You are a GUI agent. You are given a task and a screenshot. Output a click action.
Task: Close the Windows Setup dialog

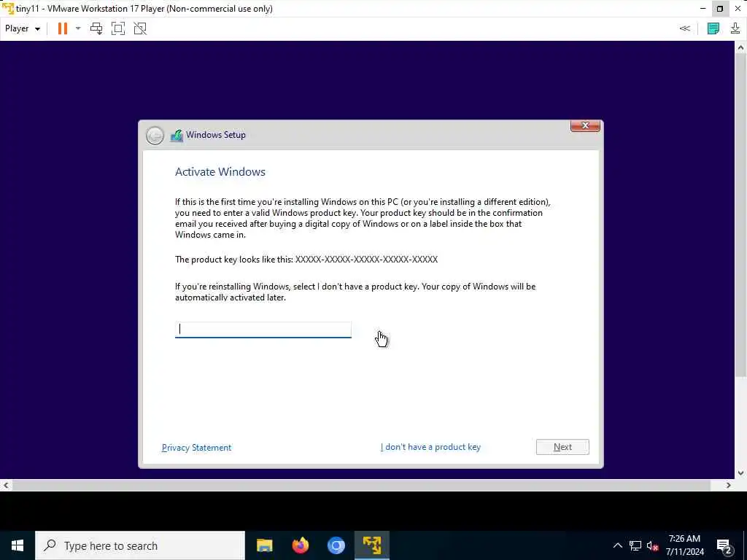pos(585,125)
